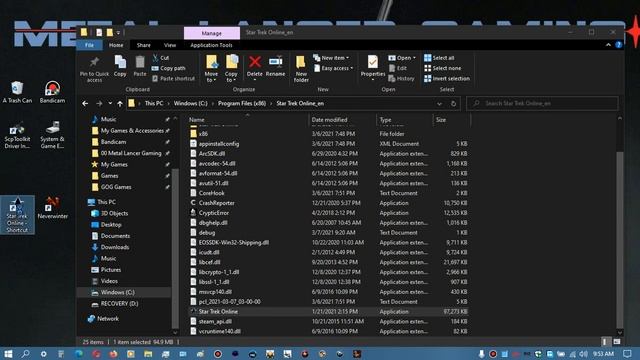Viewport: 640px width, 360px height.
Task: Select the Star Trek Online application file
Action: tap(328, 311)
